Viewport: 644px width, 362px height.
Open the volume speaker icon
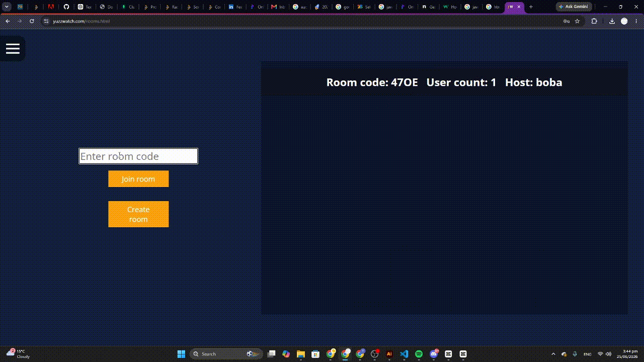pos(608,354)
